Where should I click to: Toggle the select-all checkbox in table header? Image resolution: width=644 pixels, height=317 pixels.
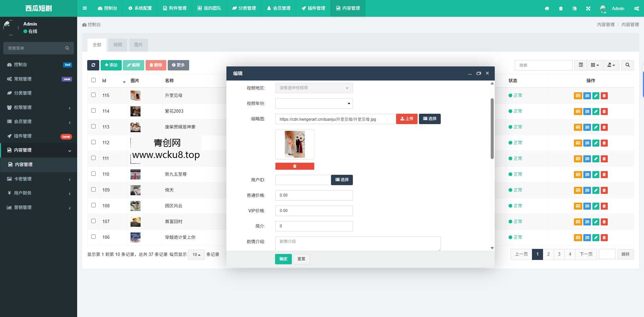[x=94, y=80]
